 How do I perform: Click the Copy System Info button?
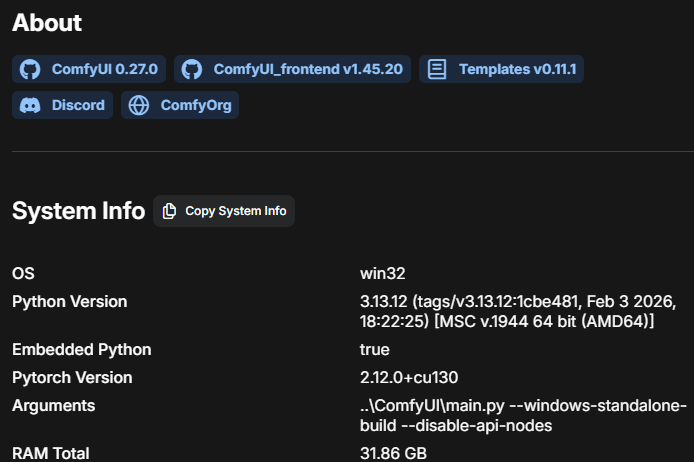pyautogui.click(x=224, y=211)
